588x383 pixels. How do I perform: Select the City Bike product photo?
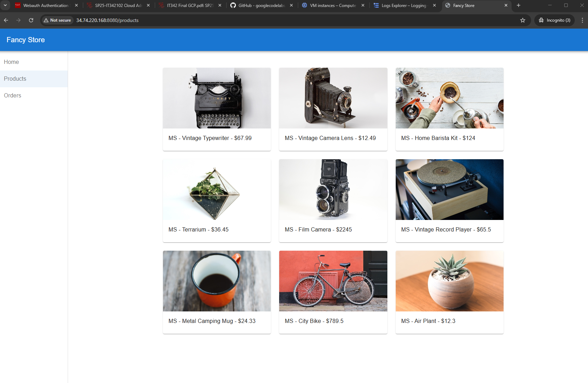pyautogui.click(x=333, y=281)
